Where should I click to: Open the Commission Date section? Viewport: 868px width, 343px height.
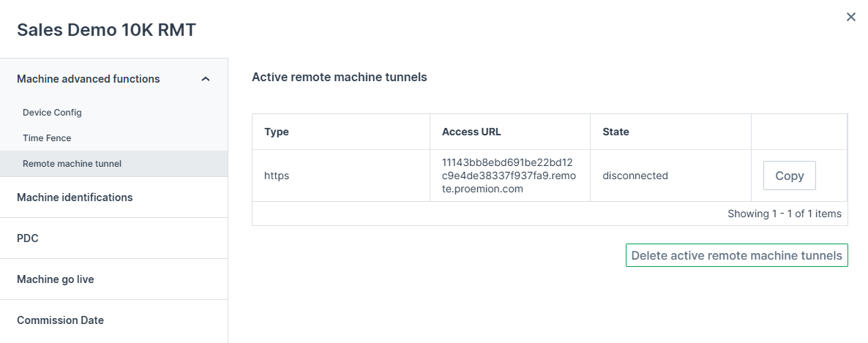(x=60, y=320)
